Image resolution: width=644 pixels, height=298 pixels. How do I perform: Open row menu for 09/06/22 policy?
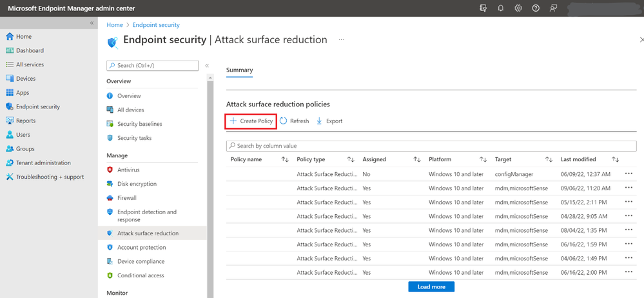click(x=629, y=188)
